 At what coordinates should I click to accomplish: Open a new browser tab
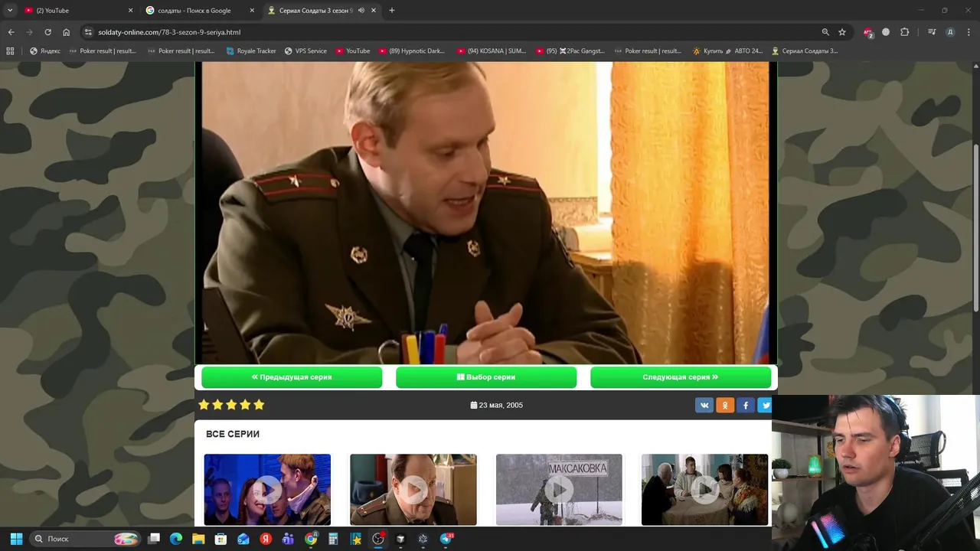pos(392,11)
